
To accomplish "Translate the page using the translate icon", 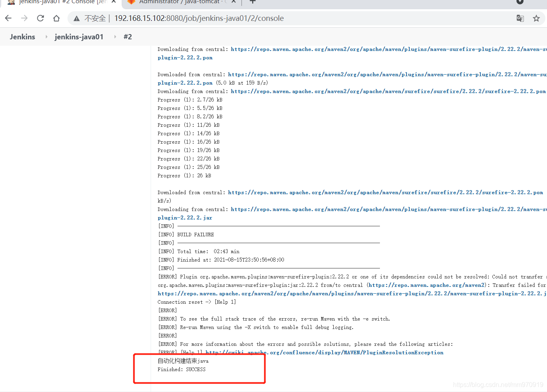I will coord(520,18).
